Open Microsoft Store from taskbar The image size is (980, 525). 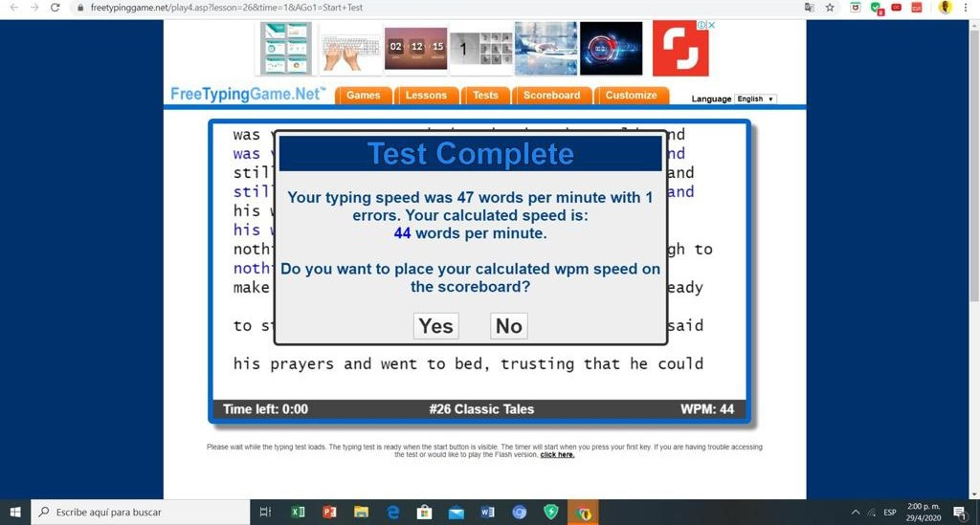coord(424,512)
